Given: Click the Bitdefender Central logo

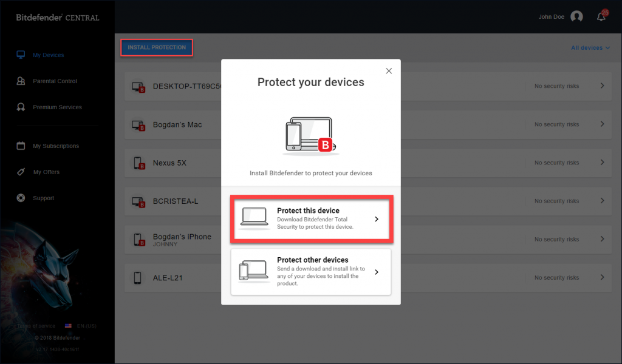Looking at the screenshot, I should point(58,18).
